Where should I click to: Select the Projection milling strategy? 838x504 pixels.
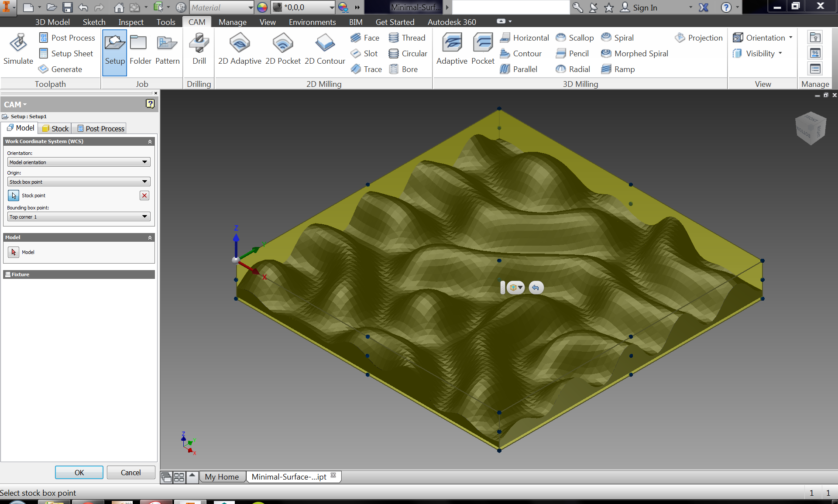pos(699,38)
